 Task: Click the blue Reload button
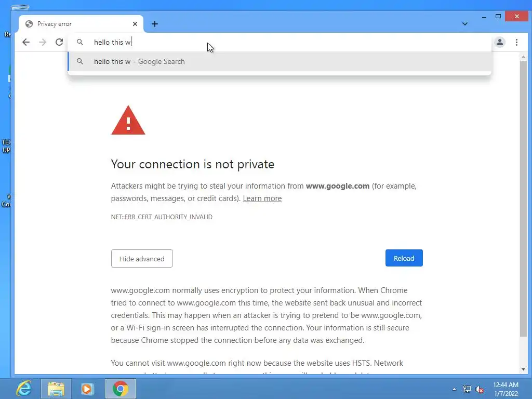pyautogui.click(x=404, y=258)
